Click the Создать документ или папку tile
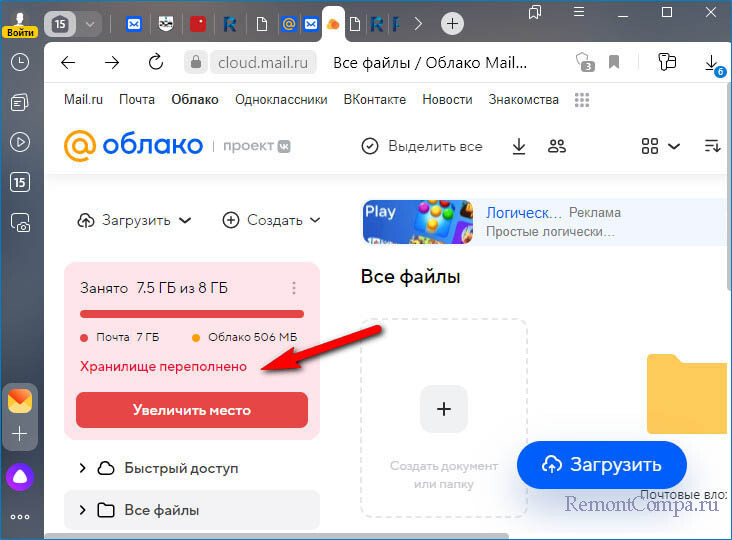The image size is (732, 540). click(x=444, y=417)
